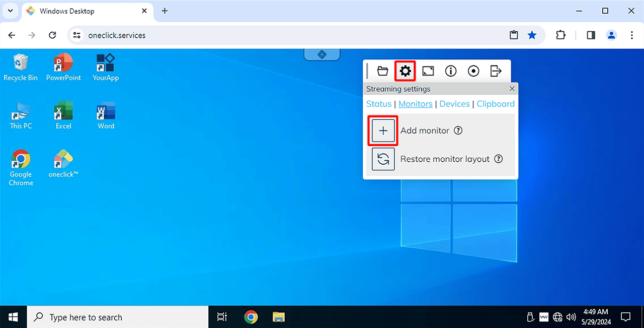This screenshot has width=644, height=328.
Task: Open the file transfer folder icon
Action: tap(383, 71)
